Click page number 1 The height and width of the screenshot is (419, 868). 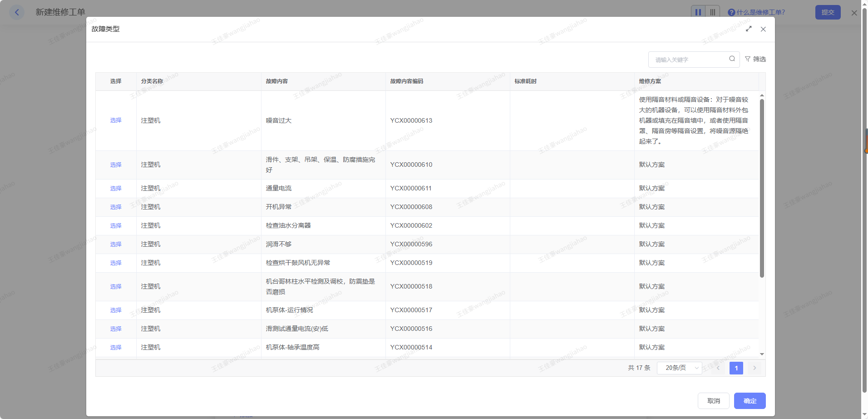click(x=736, y=368)
